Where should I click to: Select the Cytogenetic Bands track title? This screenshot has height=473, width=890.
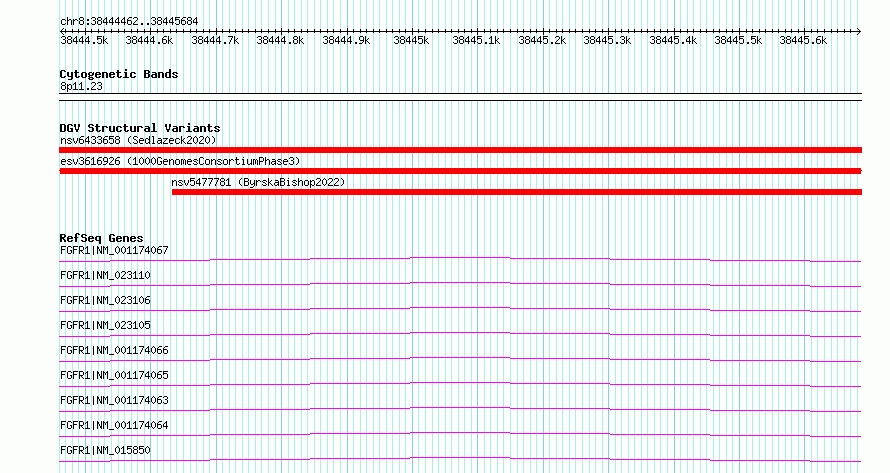(119, 74)
